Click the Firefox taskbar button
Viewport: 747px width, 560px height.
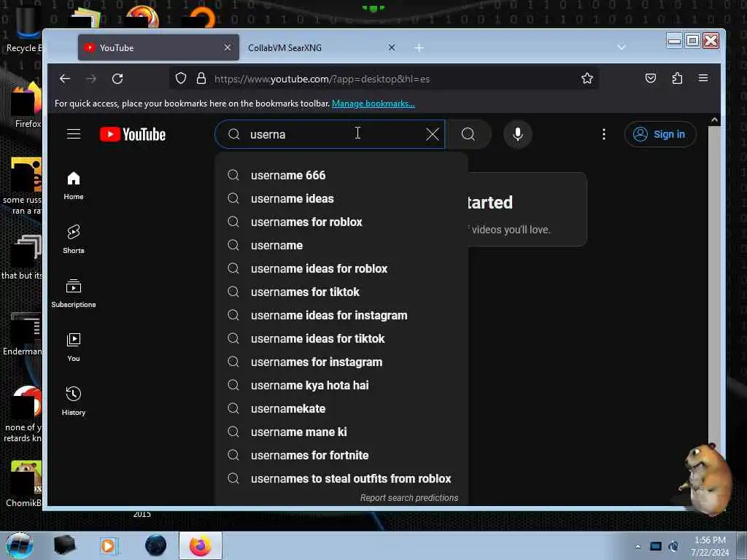click(201, 545)
